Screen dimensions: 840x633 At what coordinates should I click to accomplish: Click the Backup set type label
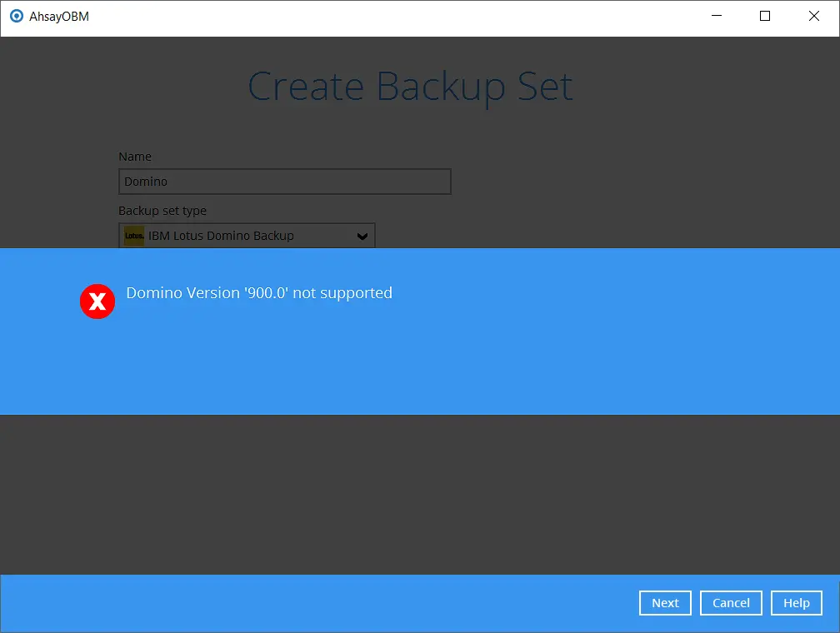point(162,211)
